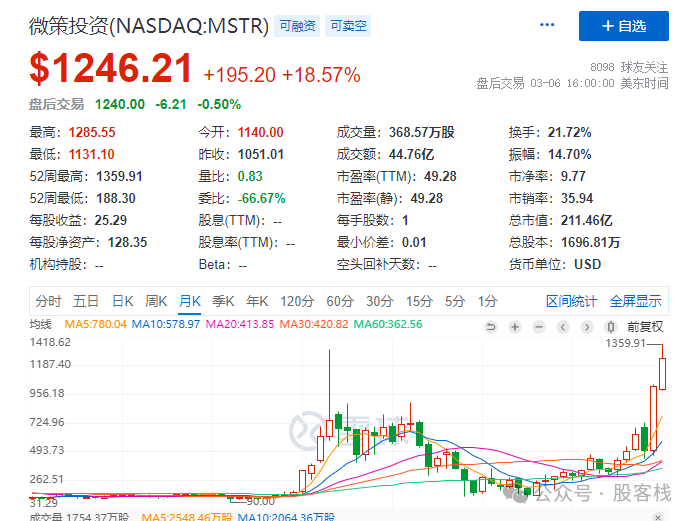Open 全屏显示 fullscreen chart
This screenshot has width=694, height=521.
[636, 301]
